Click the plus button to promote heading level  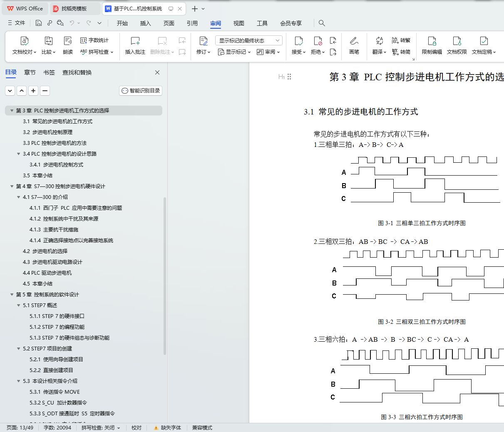tap(33, 91)
